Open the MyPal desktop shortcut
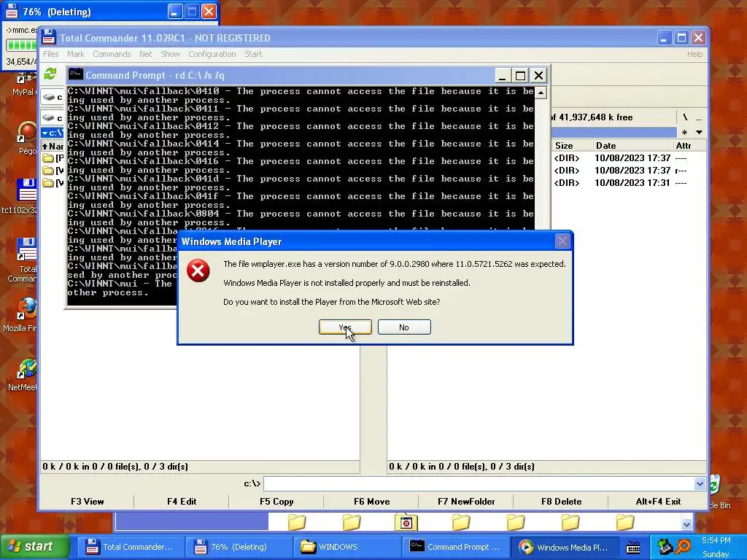This screenshot has height=560, width=747. point(24,85)
